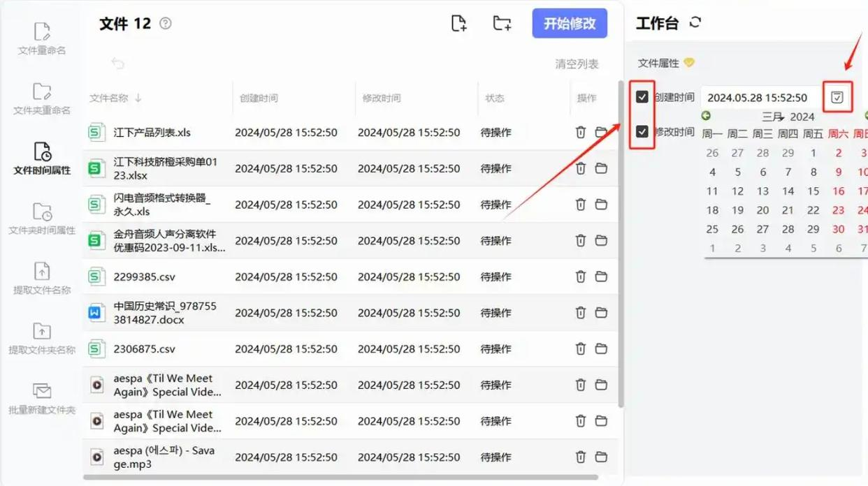The width and height of the screenshot is (868, 486).
Task: Click the 创建时间 date input field
Action: coord(760,97)
